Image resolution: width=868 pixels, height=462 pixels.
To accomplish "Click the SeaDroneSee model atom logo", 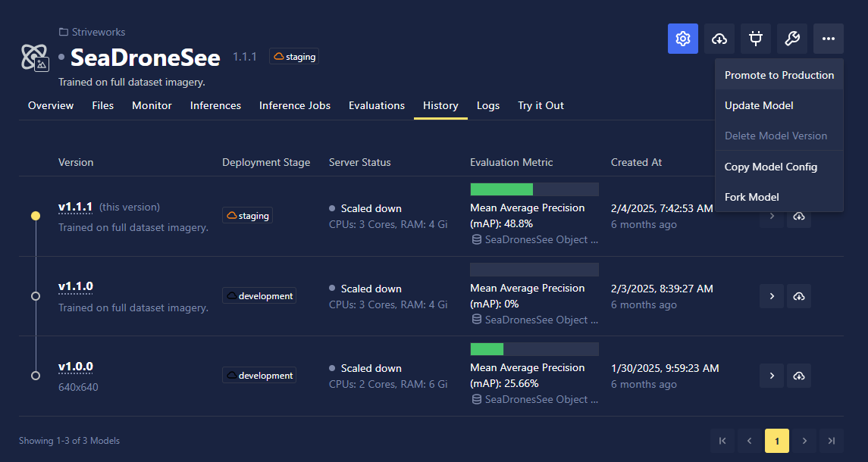I will click(x=35, y=57).
